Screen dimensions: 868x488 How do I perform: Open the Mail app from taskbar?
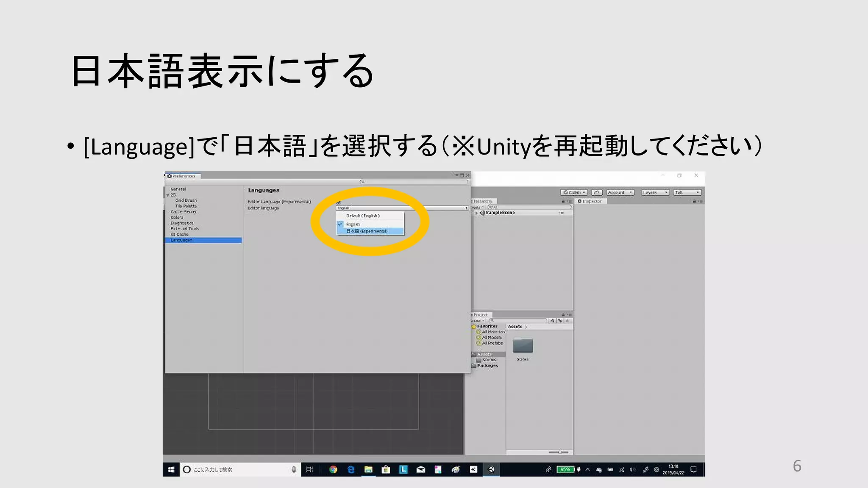tap(420, 469)
